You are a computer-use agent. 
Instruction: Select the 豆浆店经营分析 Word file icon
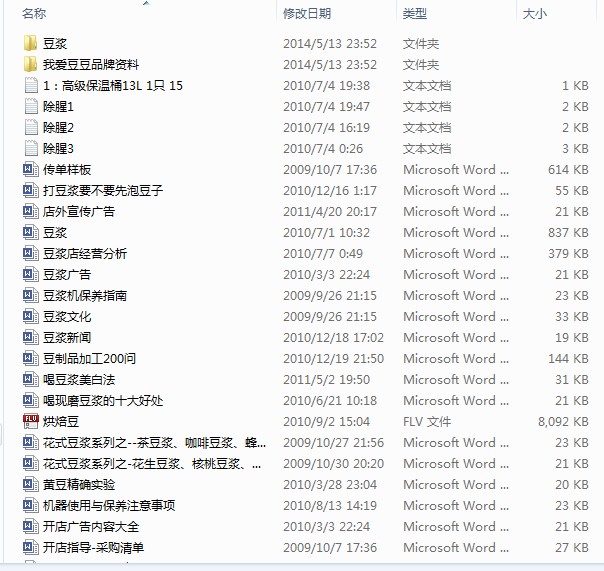(x=30, y=254)
